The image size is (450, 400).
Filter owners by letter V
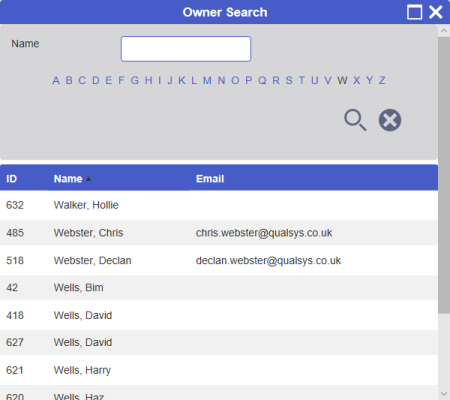[328, 80]
